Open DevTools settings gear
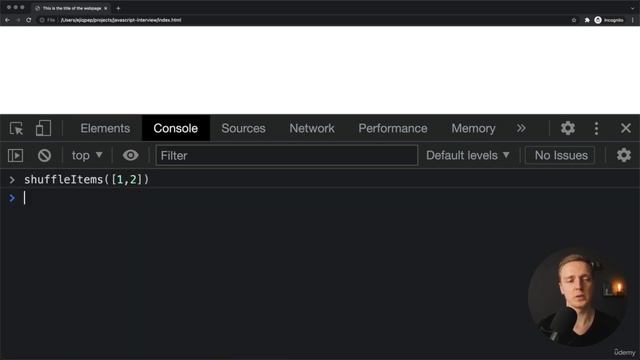This screenshot has height=360, width=640. (x=567, y=128)
